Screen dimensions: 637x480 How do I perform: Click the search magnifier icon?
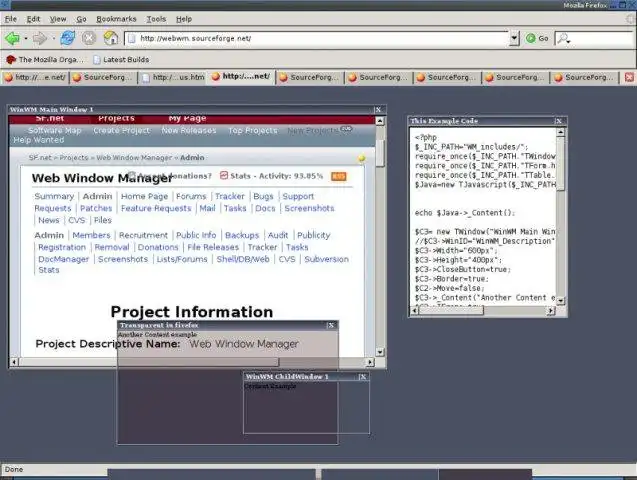(x=563, y=39)
